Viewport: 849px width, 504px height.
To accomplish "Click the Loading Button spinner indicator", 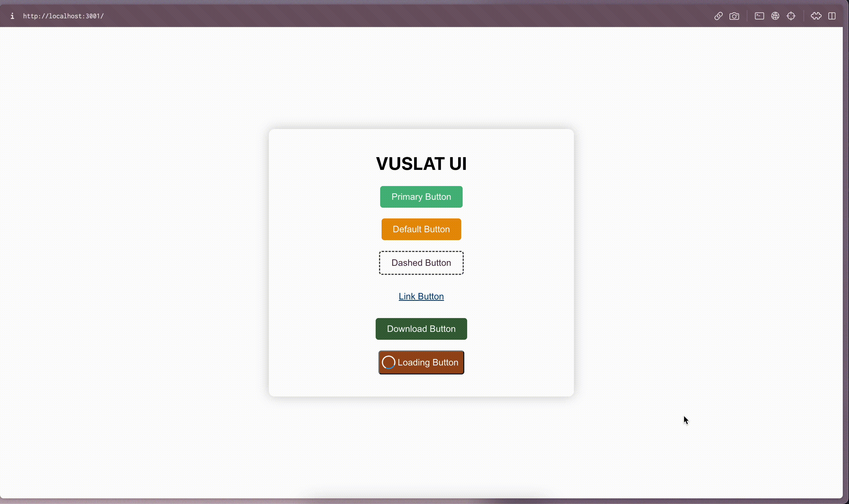I will (389, 362).
